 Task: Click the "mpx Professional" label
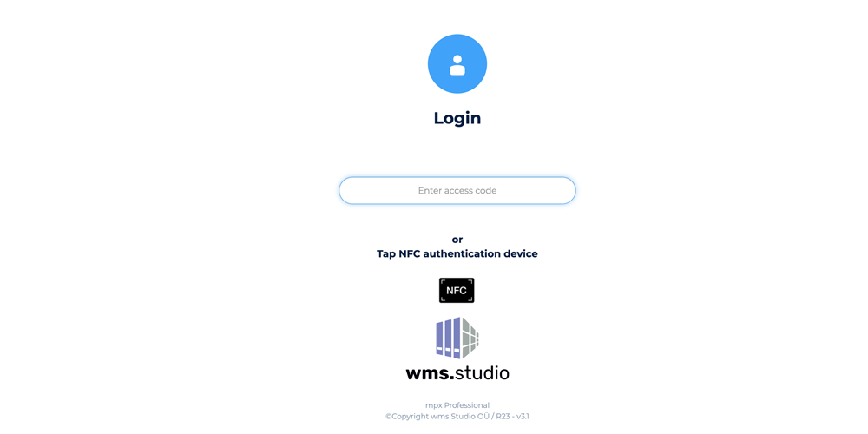457,405
